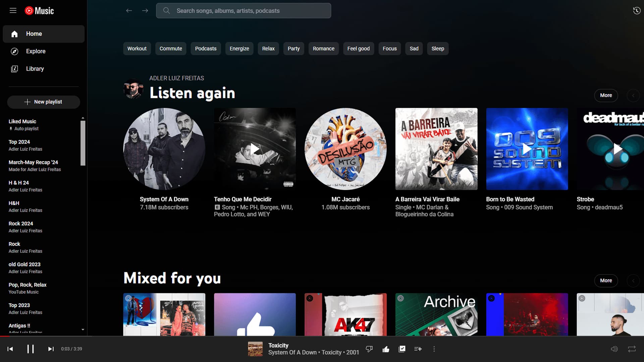Mute the player volume

(614, 349)
